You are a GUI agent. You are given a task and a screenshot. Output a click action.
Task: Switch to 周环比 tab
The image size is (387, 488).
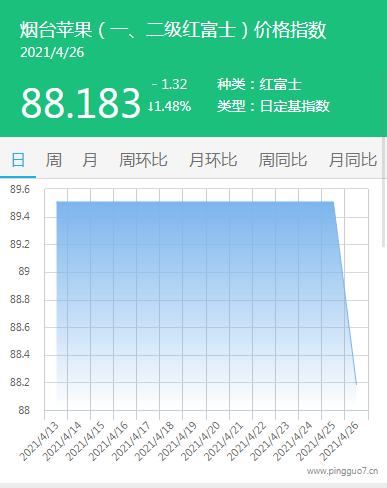pyautogui.click(x=143, y=160)
